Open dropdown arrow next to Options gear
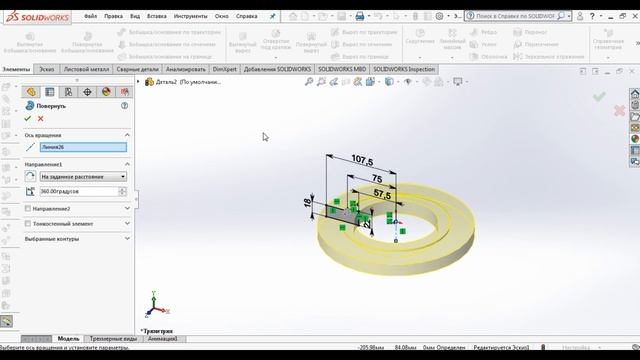640x360 pixels. 448,16
